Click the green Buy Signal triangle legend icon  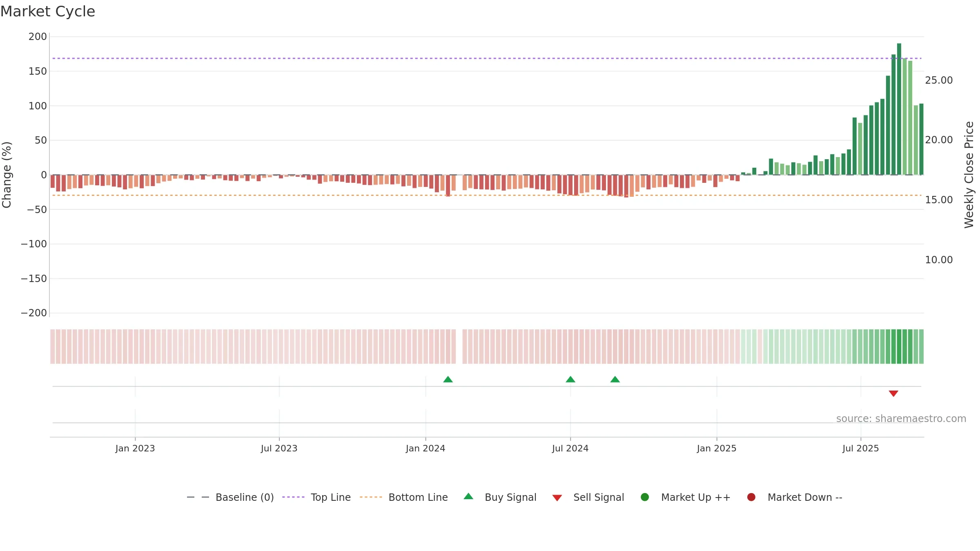[x=468, y=496]
